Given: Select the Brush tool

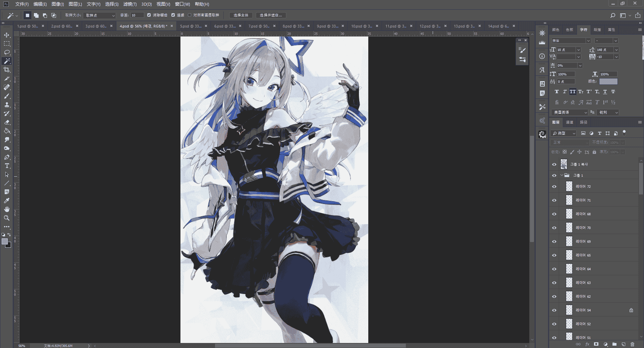Looking at the screenshot, I should [x=7, y=96].
